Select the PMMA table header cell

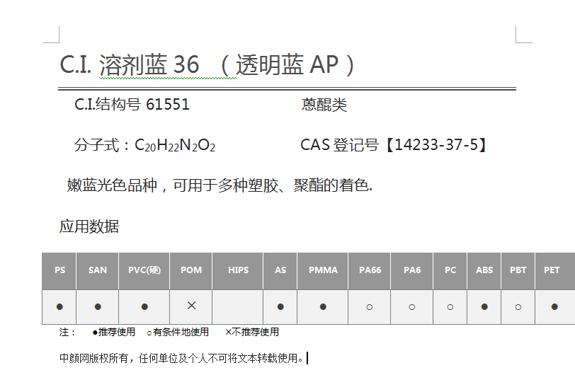pyautogui.click(x=323, y=270)
